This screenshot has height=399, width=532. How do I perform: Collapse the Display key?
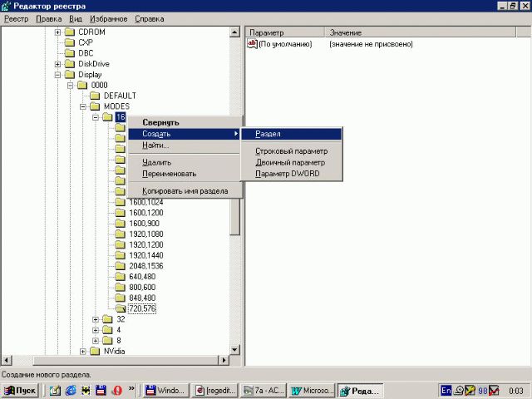[x=57, y=75]
